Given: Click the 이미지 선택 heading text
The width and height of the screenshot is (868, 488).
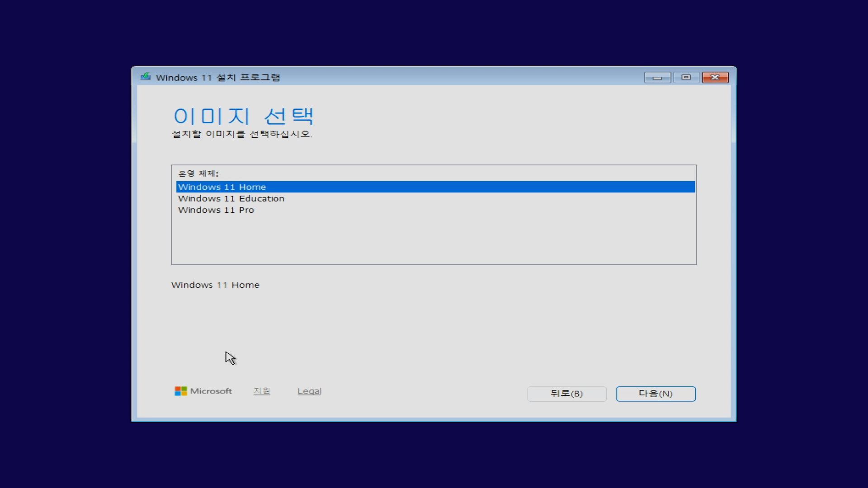Looking at the screenshot, I should tap(243, 116).
